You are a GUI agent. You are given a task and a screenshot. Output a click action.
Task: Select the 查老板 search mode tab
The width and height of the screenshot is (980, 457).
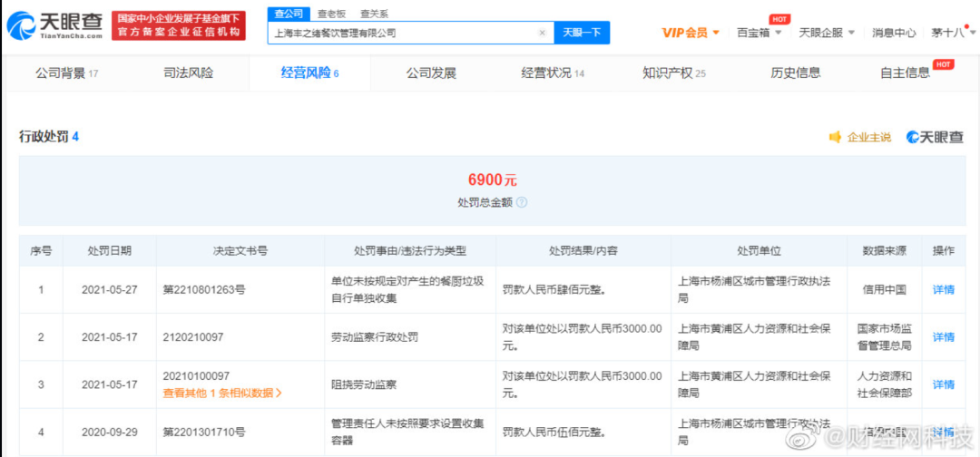(330, 14)
